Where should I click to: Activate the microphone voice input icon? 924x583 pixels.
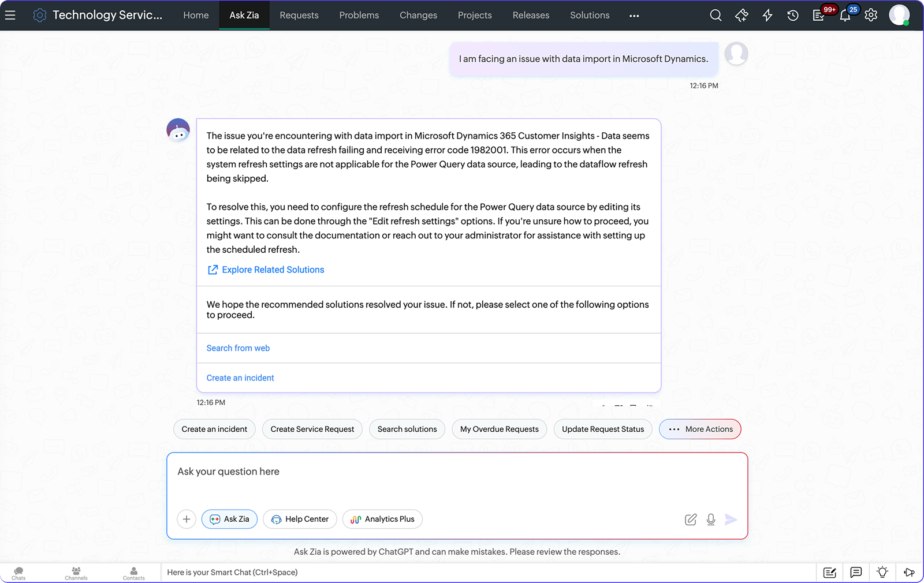pos(711,519)
